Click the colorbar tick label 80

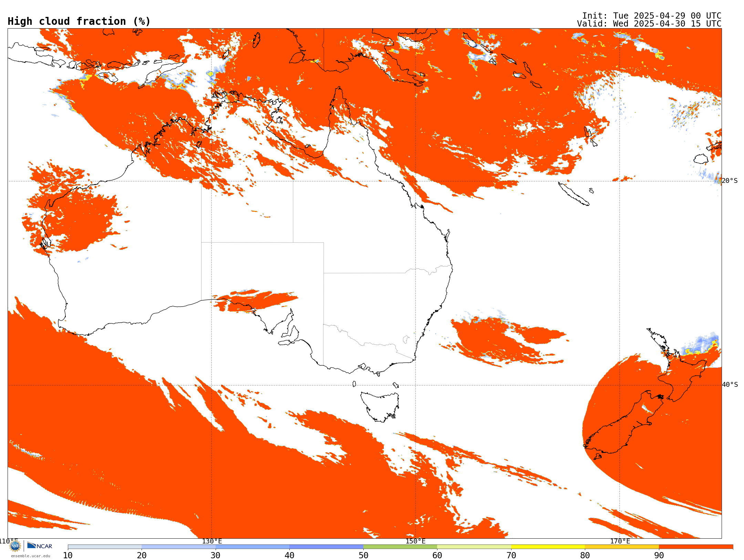(585, 556)
